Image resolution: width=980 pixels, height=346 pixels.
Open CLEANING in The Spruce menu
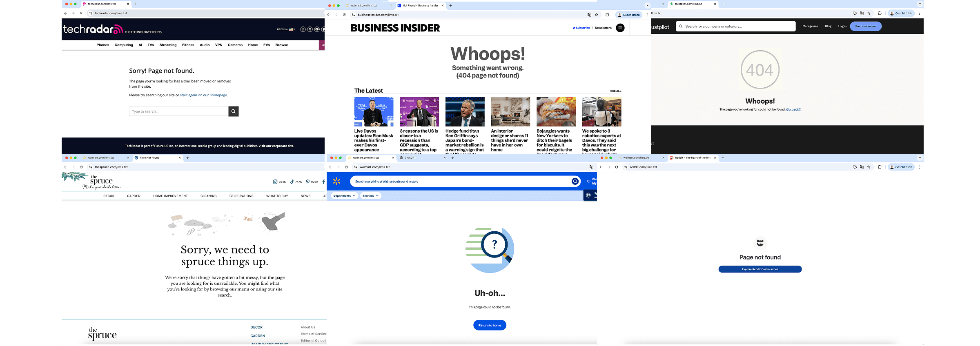[209, 196]
